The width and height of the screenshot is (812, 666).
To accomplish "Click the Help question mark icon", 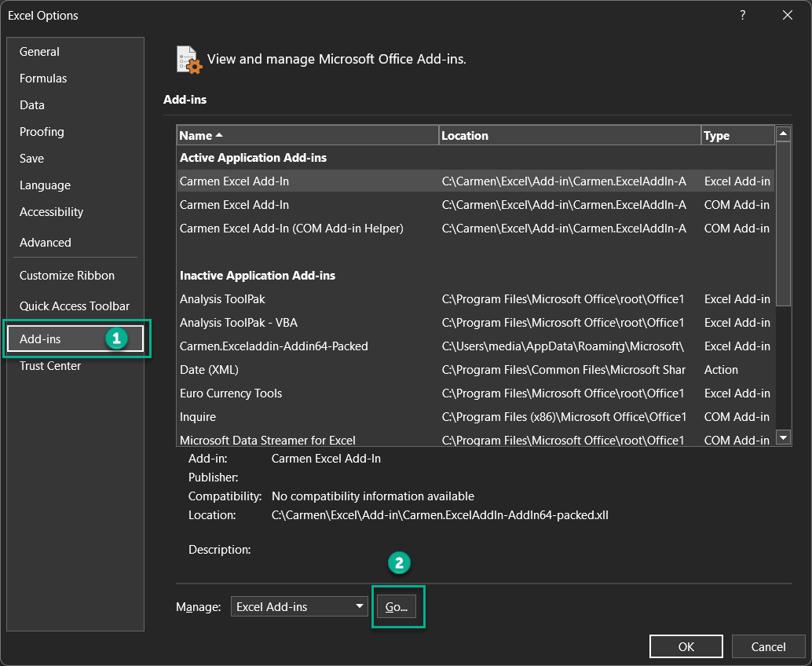I will pos(742,15).
